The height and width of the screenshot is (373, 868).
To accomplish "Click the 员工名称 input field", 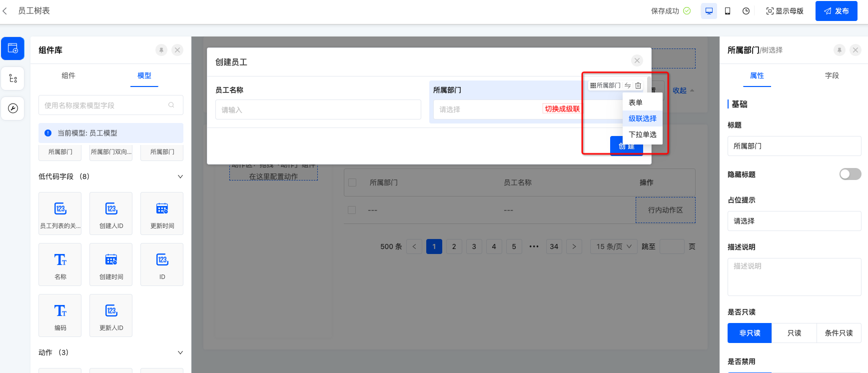I will [x=318, y=109].
